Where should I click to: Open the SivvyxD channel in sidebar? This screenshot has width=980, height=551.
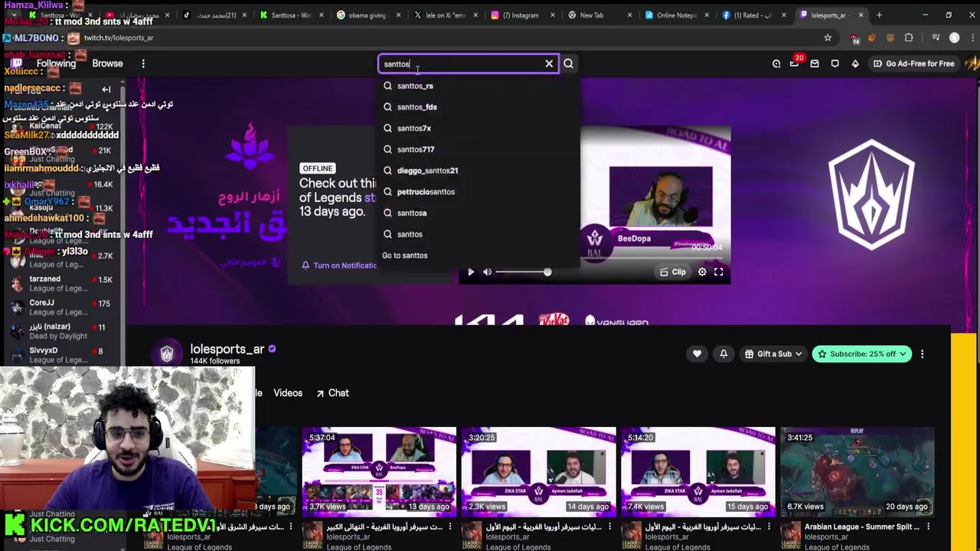61,355
